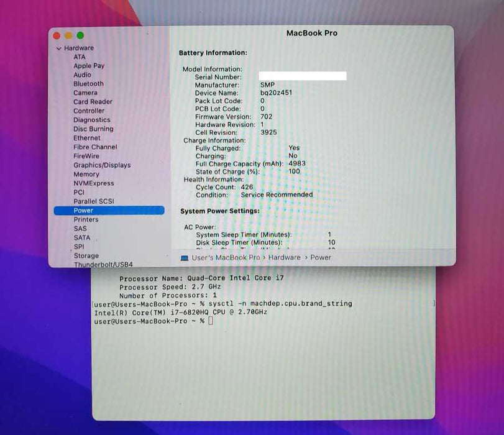Click State of Charge value 100
Screen dimensions: 504x435
point(294,172)
